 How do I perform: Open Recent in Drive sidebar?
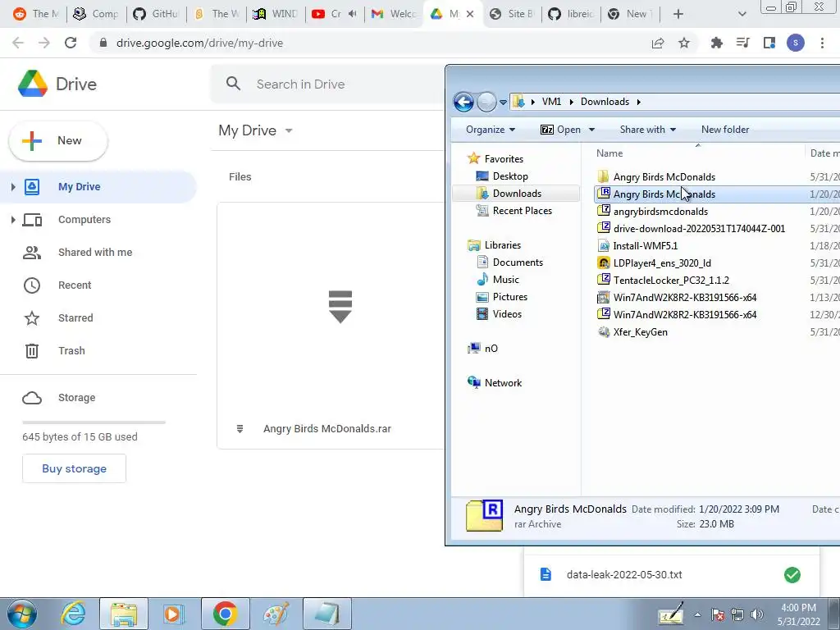[x=75, y=285]
